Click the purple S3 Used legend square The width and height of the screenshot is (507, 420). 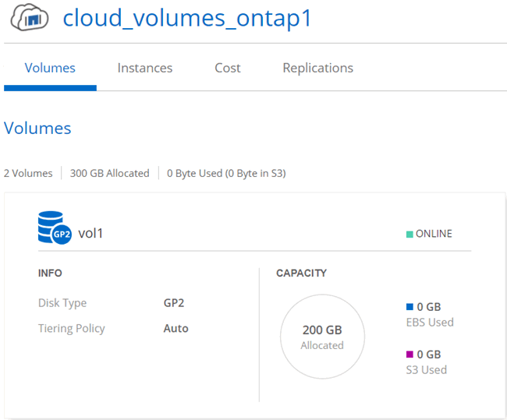[409, 354]
